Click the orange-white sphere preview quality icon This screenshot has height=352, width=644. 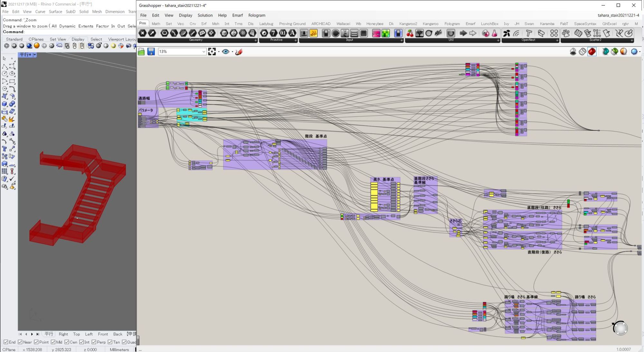[x=623, y=52]
